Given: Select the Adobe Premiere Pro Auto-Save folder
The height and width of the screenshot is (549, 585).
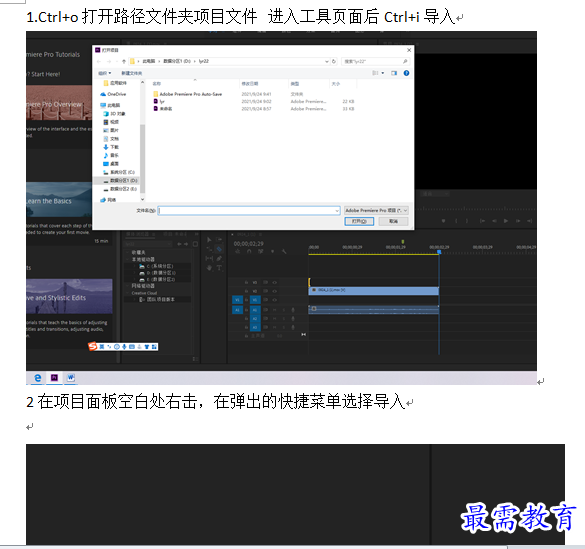Looking at the screenshot, I should 187,94.
